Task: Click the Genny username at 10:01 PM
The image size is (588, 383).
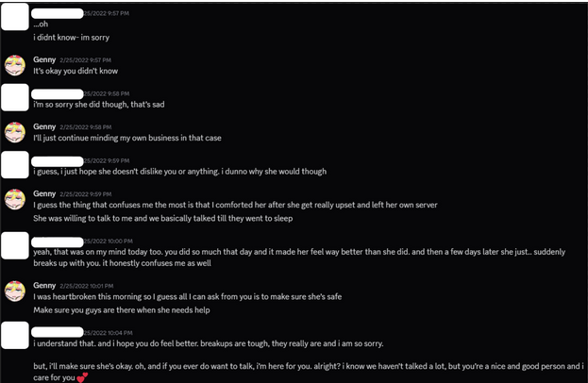Action: (x=44, y=286)
